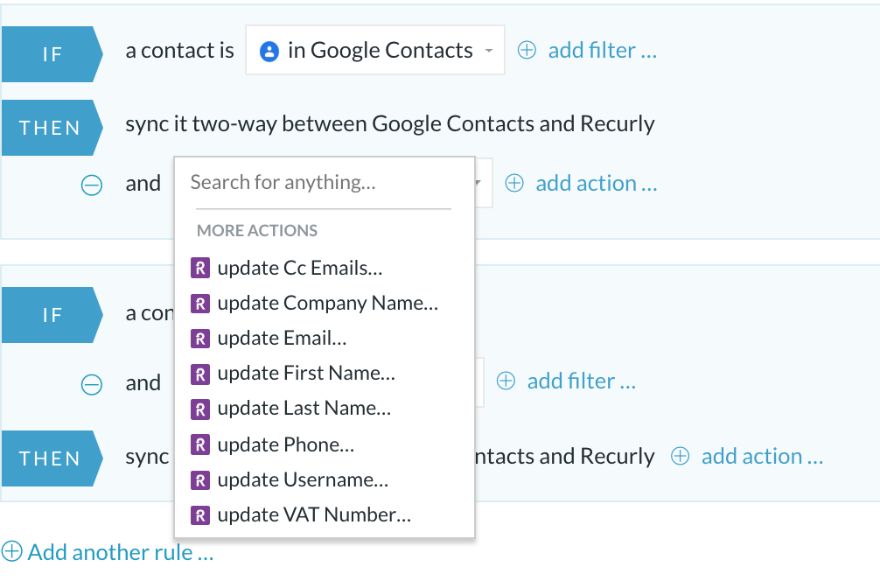Click the plus icon beside the first add filter

(527, 50)
